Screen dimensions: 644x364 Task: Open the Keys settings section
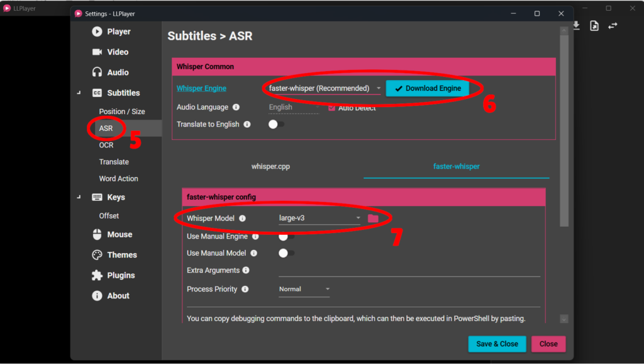coord(108,197)
